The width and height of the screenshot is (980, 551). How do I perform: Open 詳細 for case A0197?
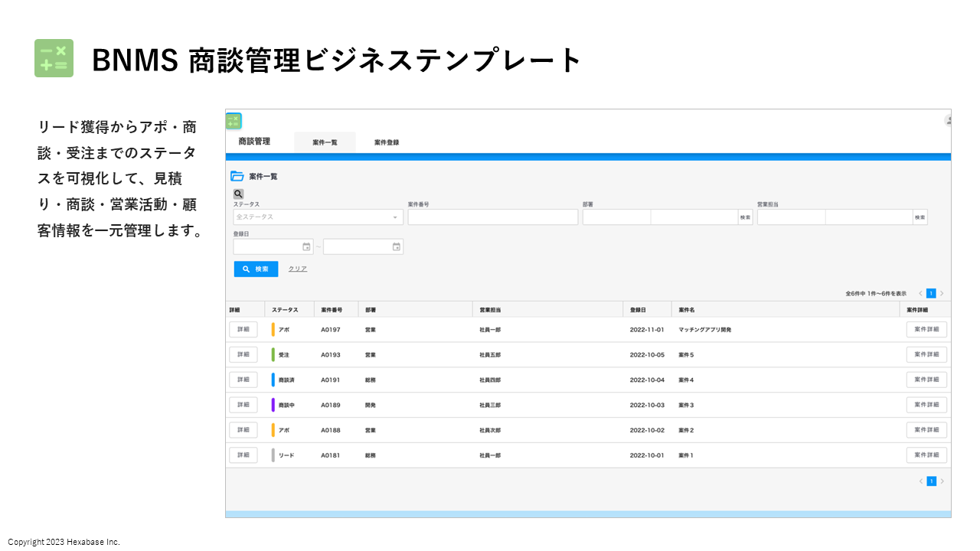243,330
